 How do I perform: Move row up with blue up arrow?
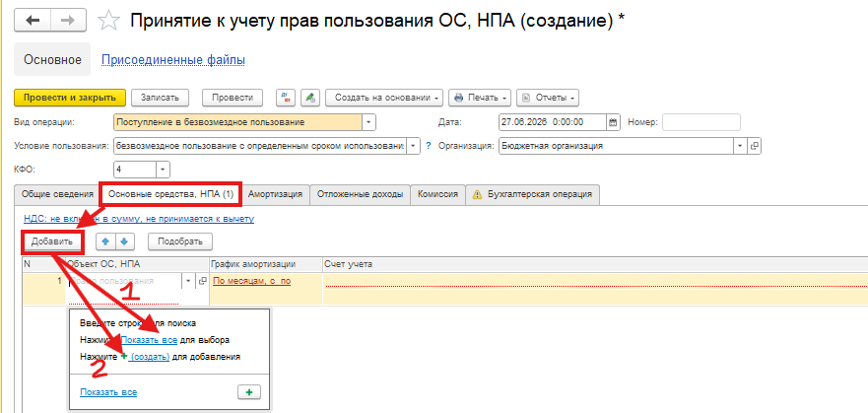tap(105, 241)
